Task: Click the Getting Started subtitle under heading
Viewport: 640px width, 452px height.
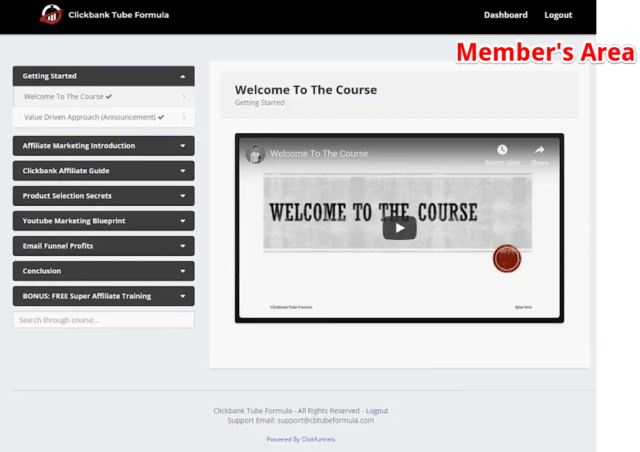Action: (260, 102)
